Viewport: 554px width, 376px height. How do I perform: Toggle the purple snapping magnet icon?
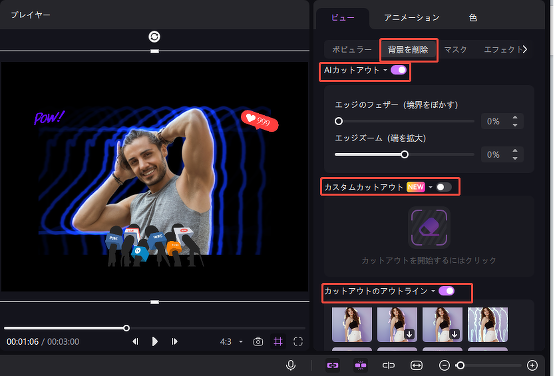pos(360,365)
